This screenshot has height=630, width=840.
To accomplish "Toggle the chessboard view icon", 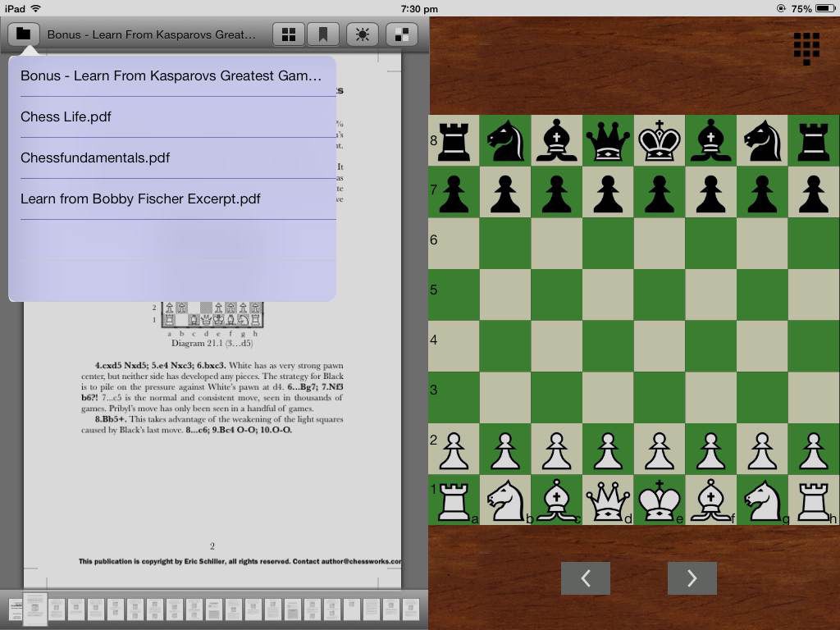I will tap(402, 34).
